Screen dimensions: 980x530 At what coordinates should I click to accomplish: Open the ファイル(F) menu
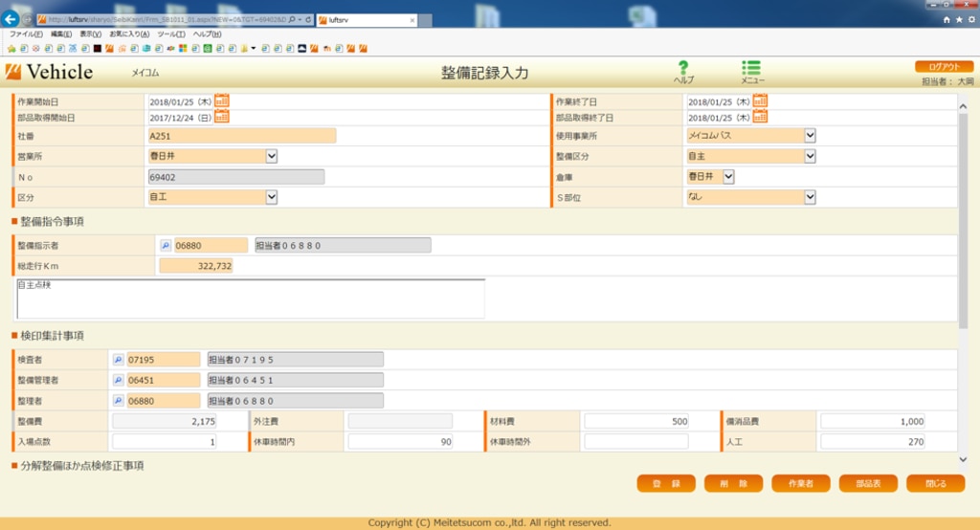(27, 33)
